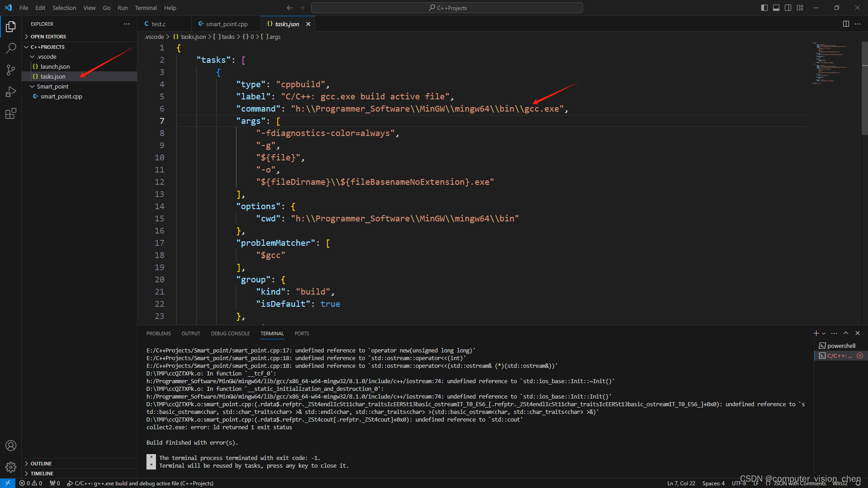The height and width of the screenshot is (488, 868).
Task: Click the C++Projects command center search box
Action: coord(447,8)
